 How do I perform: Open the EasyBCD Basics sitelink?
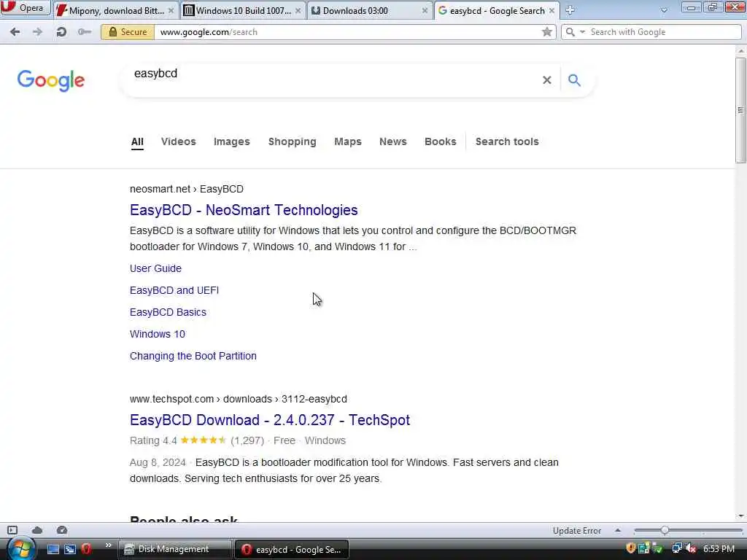coord(168,312)
